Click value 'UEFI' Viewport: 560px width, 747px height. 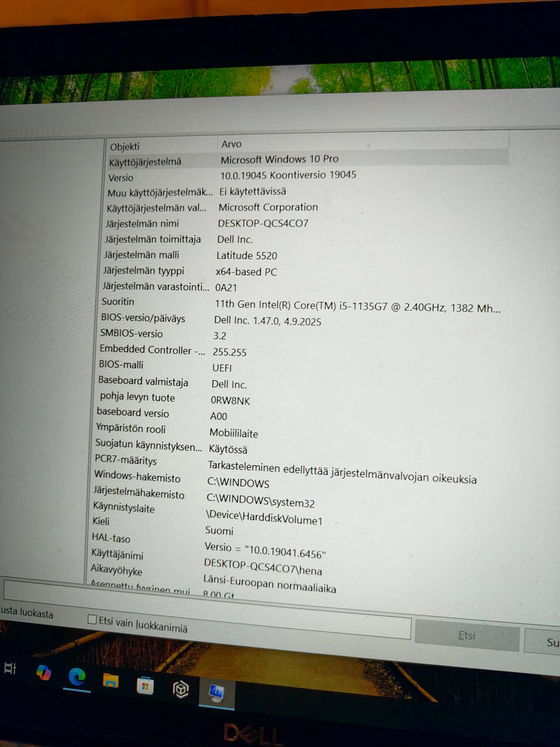click(222, 368)
